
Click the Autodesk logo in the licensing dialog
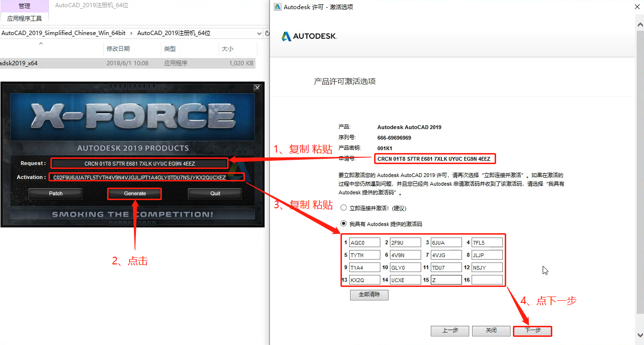[309, 36]
